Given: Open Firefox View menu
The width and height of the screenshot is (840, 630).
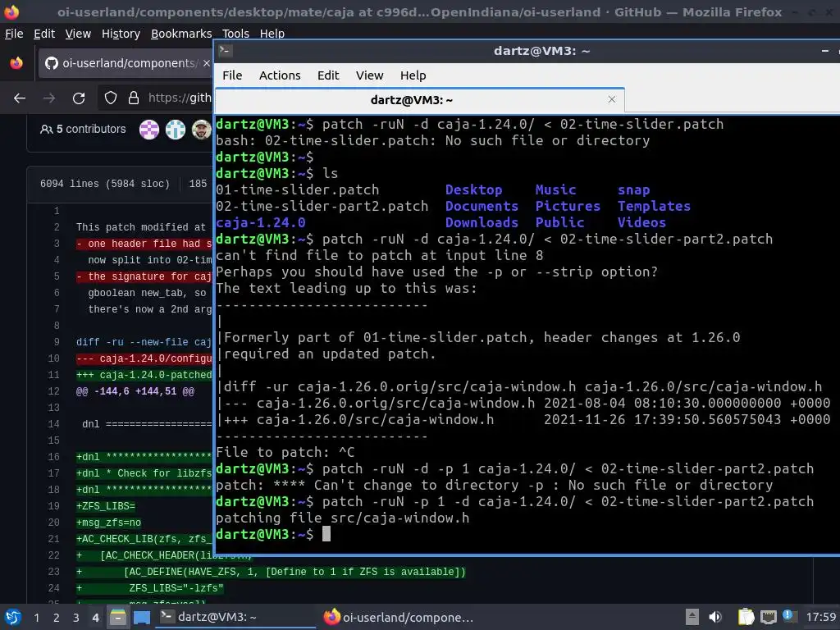Looking at the screenshot, I should 78,34.
